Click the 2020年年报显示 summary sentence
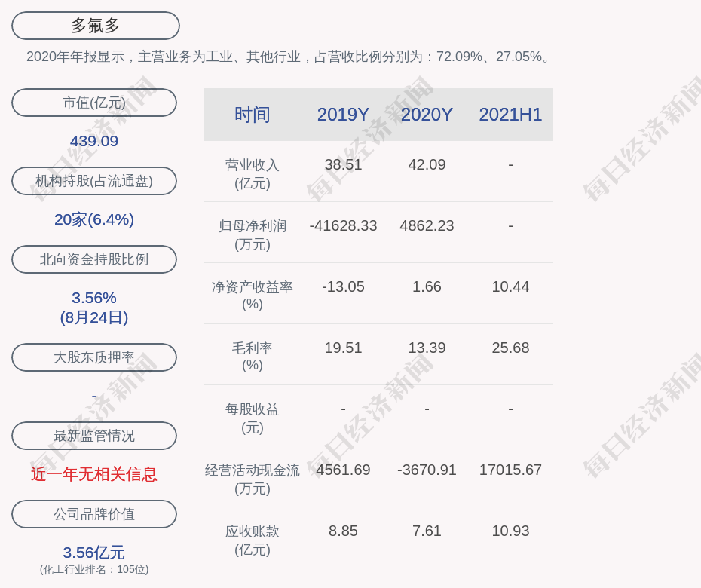Screen dimensions: 701x588 (289, 57)
